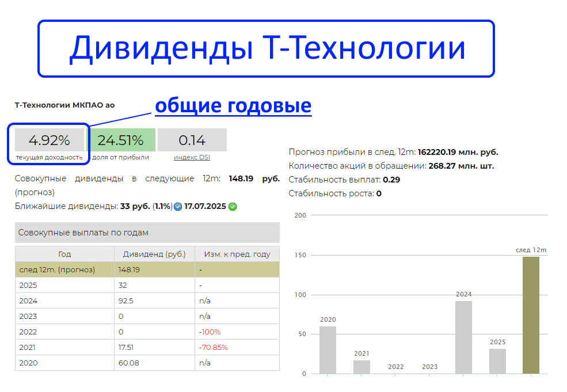Click the доля от прибыли label
Image resolution: width=567 pixels, height=392 pixels.
121,157
